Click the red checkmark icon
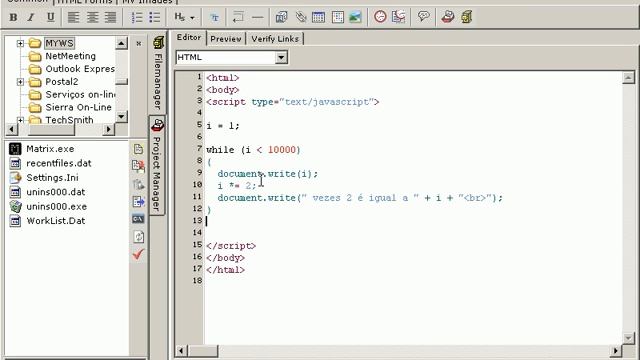The image size is (640, 360). [138, 255]
